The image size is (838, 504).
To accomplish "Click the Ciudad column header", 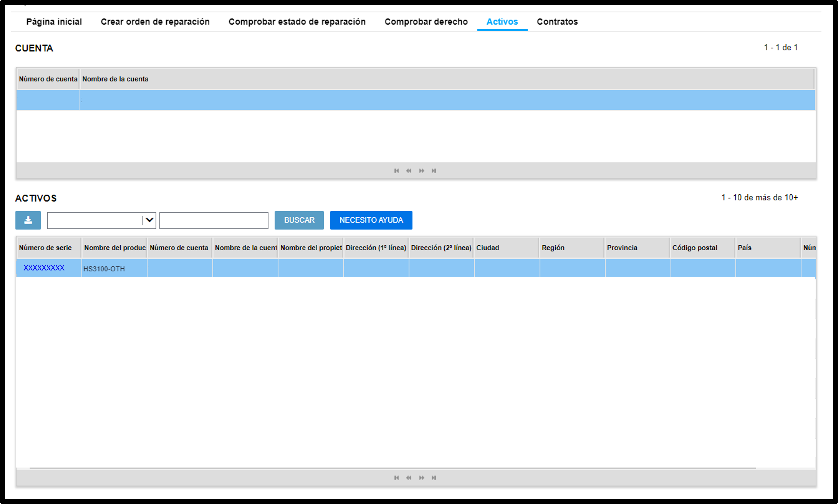I will pyautogui.click(x=507, y=248).
